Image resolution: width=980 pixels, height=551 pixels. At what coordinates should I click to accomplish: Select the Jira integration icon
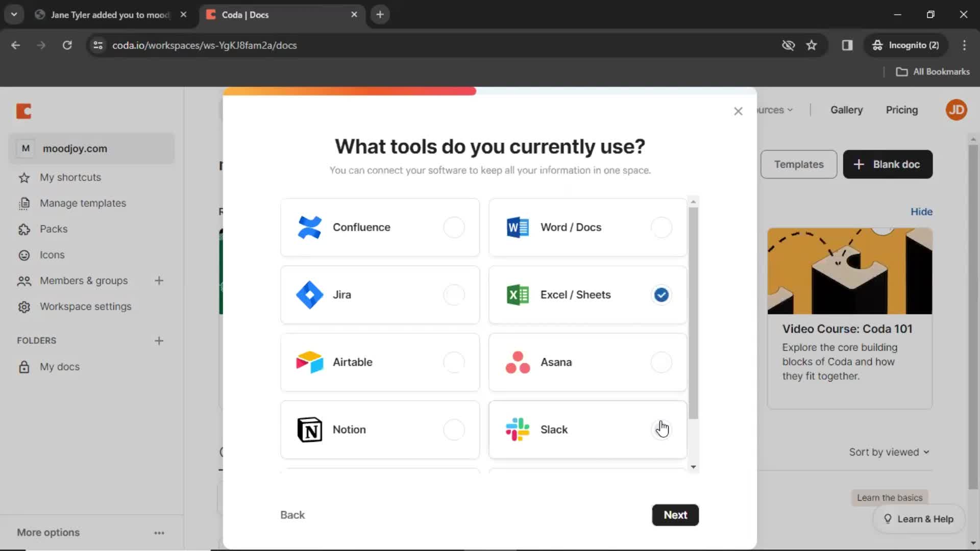tap(309, 295)
